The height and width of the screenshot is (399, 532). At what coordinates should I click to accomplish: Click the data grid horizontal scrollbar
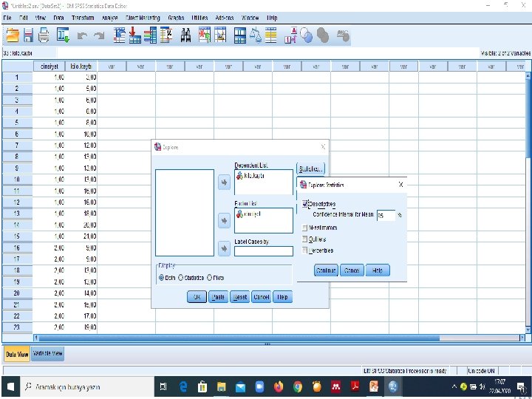(x=239, y=338)
